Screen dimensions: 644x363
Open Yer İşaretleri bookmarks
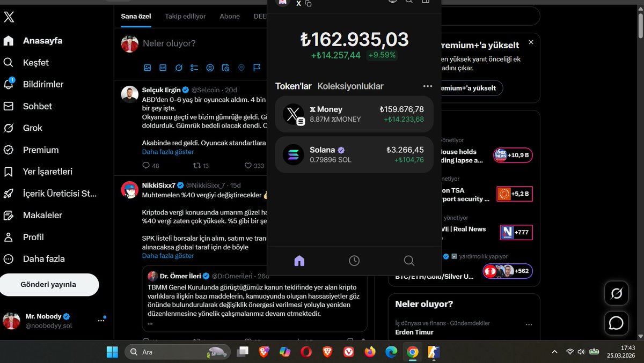coord(47,172)
